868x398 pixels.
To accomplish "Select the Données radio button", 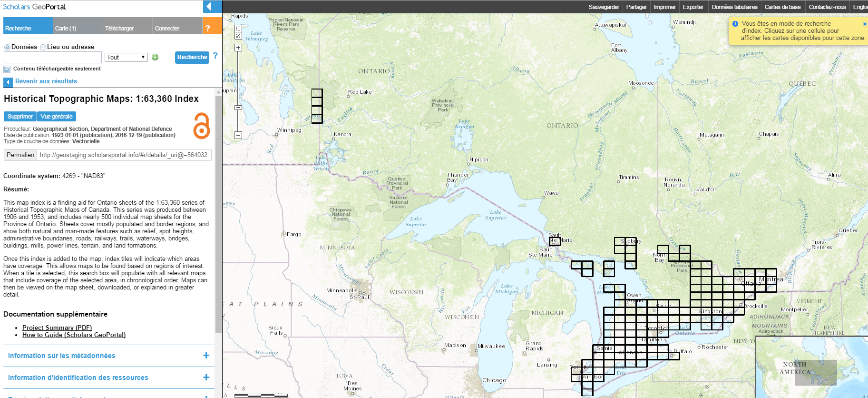I will click(7, 47).
